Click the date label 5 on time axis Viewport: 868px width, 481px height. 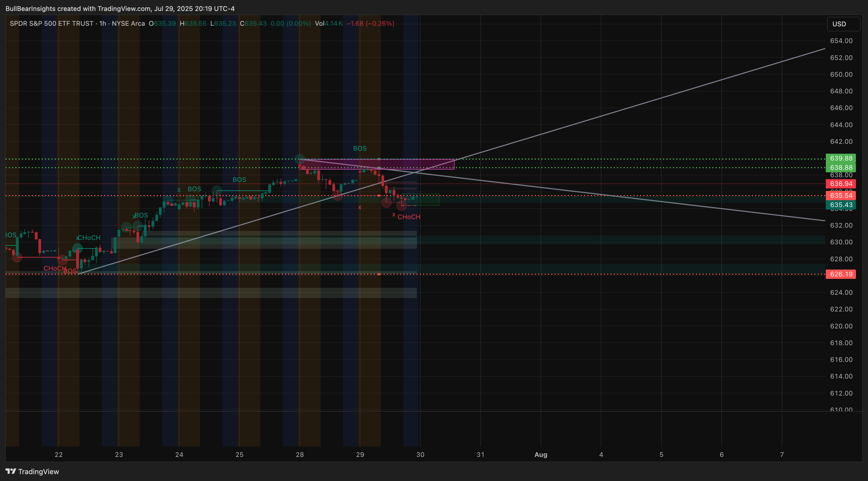(x=661, y=455)
